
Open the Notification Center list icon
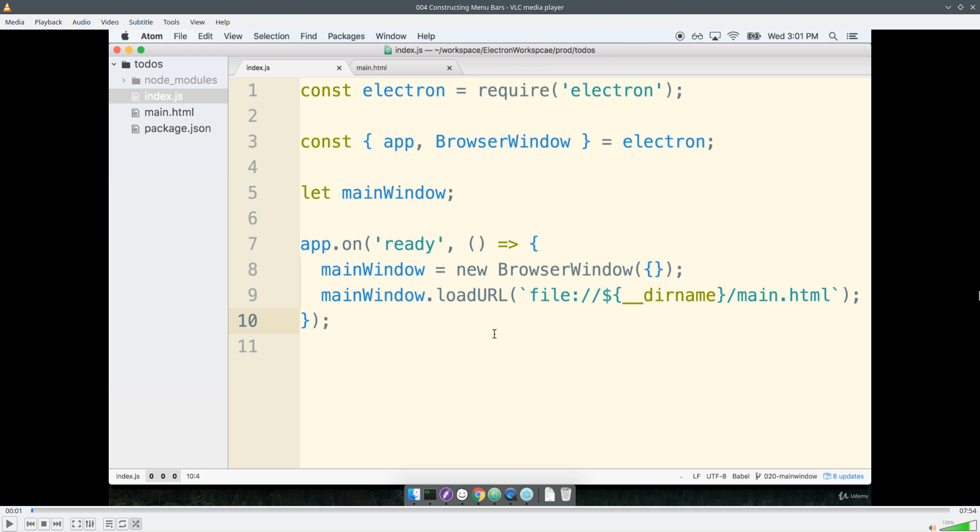852,36
